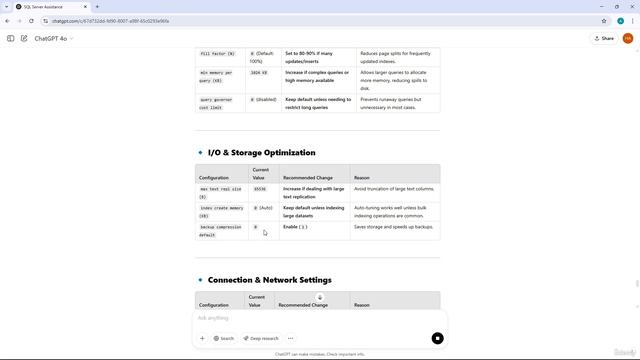Image resolution: width=640 pixels, height=360 pixels.
Task: Toggle the ChatGPT sidebar panel
Action: [11, 38]
